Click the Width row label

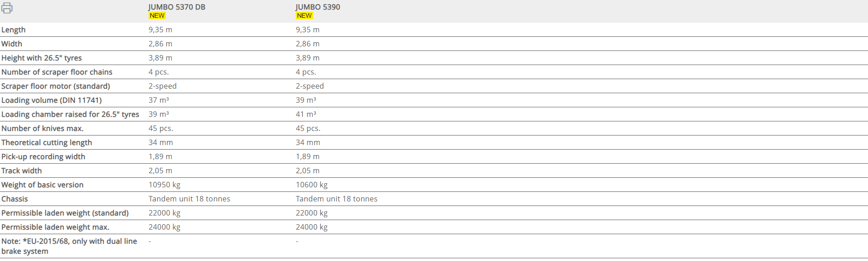pyautogui.click(x=12, y=44)
